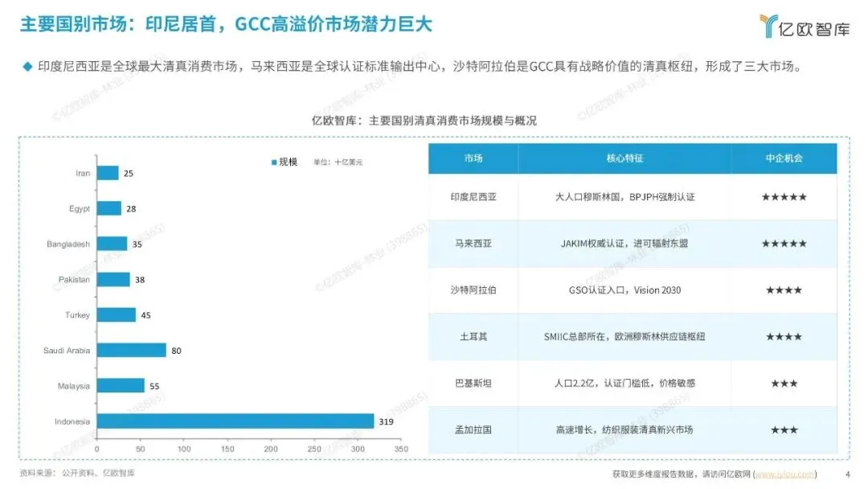Click the Iran bar
The width and height of the screenshot is (868, 489).
(x=108, y=174)
